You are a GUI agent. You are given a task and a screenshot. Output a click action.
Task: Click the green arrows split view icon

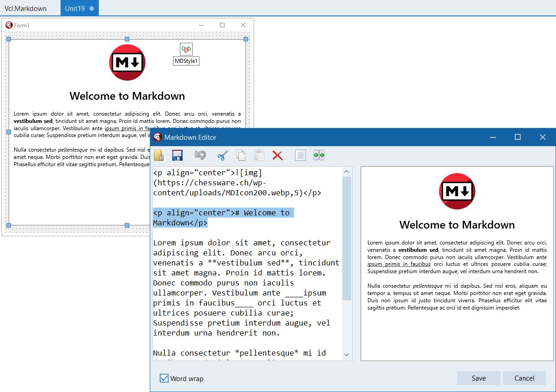pos(319,156)
